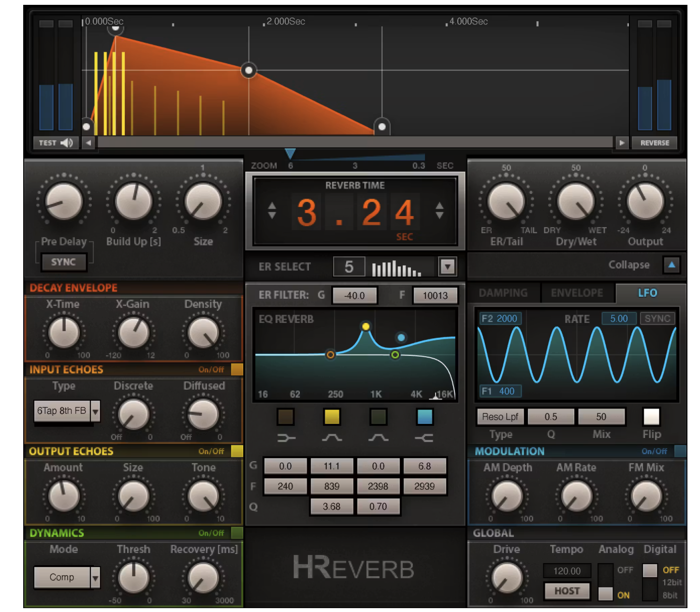
Task: Toggle the Analog OFF/ON switch
Action: tap(605, 583)
